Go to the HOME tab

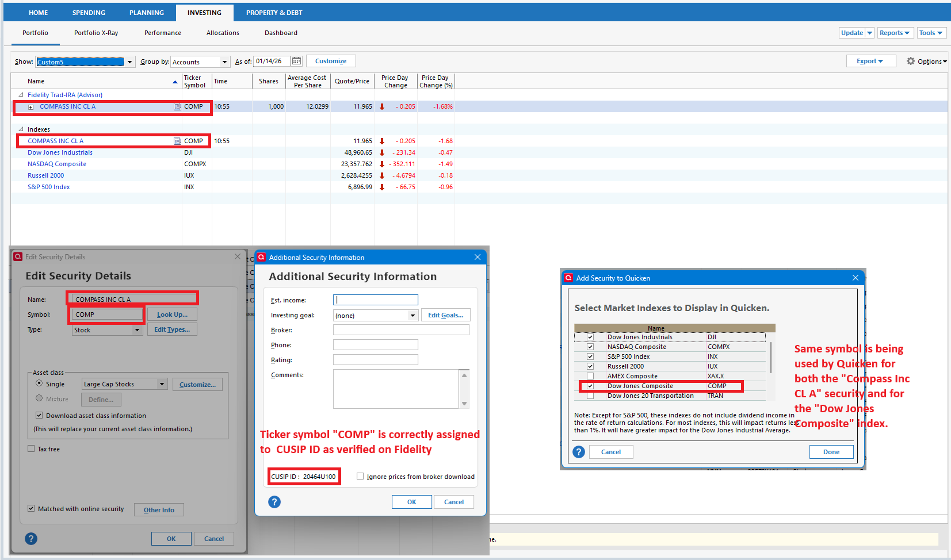click(x=39, y=13)
